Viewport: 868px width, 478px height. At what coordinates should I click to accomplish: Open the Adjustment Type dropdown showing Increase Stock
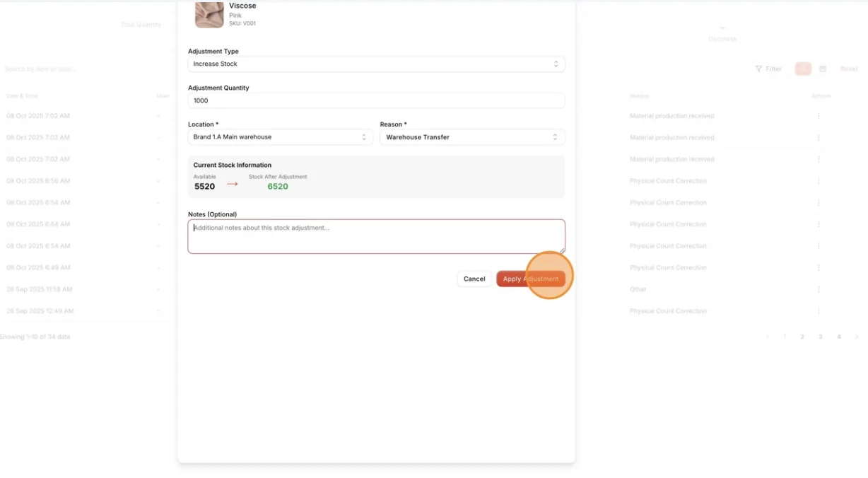pos(376,64)
